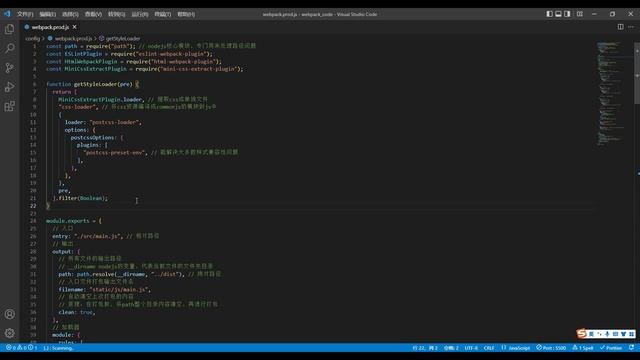The width and height of the screenshot is (640, 360).
Task: Click "postcss-preset-env" string on line 15
Action: coord(114,152)
